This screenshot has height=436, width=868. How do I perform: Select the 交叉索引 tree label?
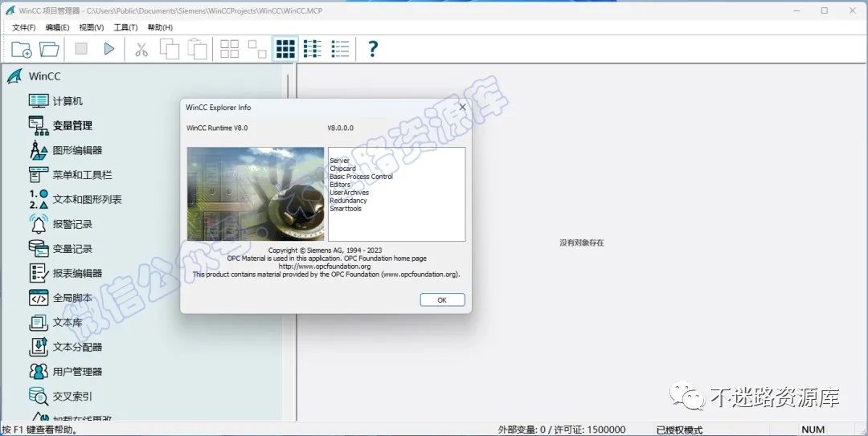[72, 396]
